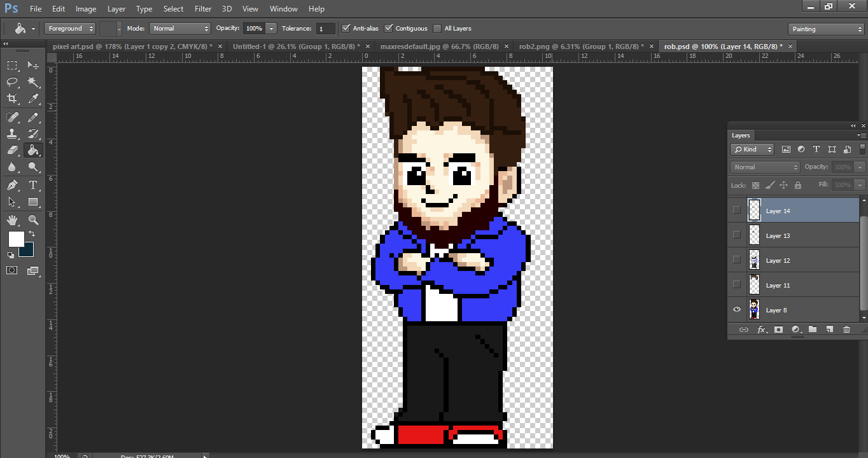Select the Move tool
The width and height of the screenshot is (868, 458).
[33, 65]
